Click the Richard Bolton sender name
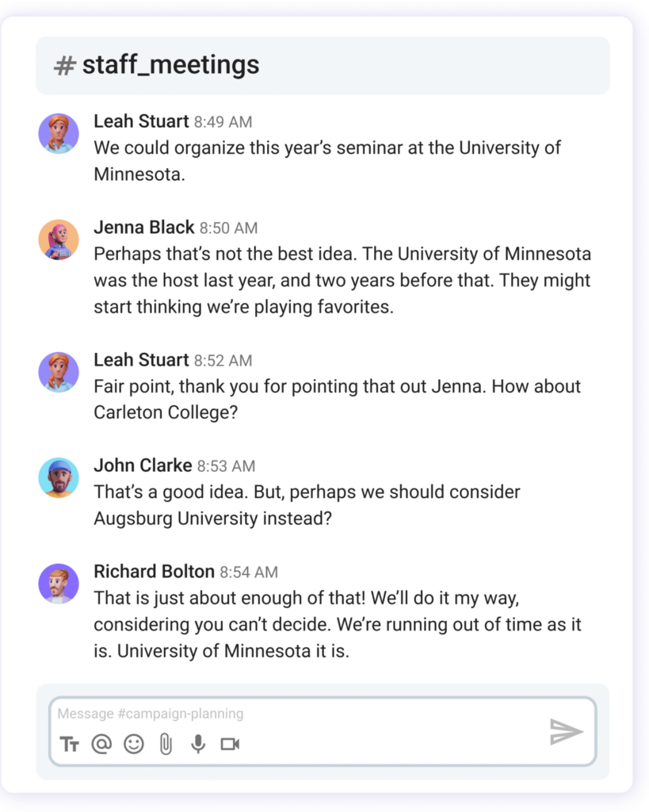Screen dimensions: 649x812 point(154,572)
